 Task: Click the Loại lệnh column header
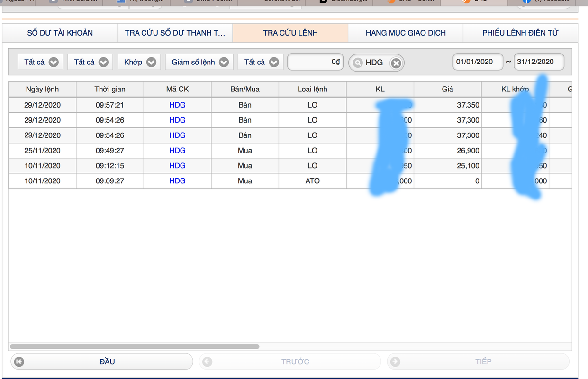[313, 89]
